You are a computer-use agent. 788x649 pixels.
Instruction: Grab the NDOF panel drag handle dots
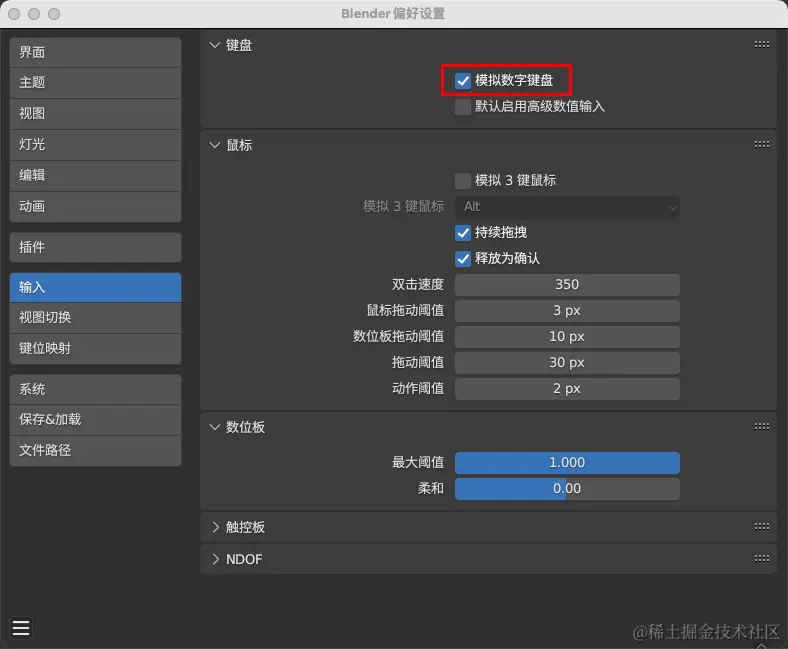pos(761,559)
